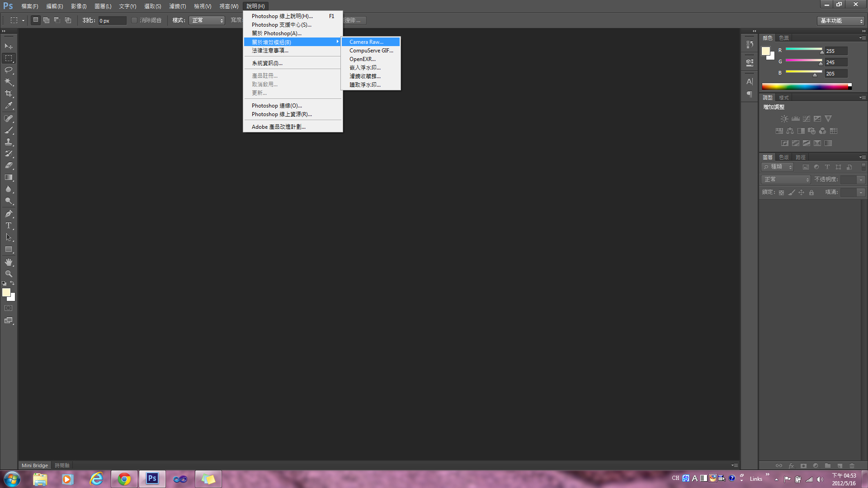Select the Dodge tool
Viewport: 868px width, 488px height.
[x=9, y=201]
